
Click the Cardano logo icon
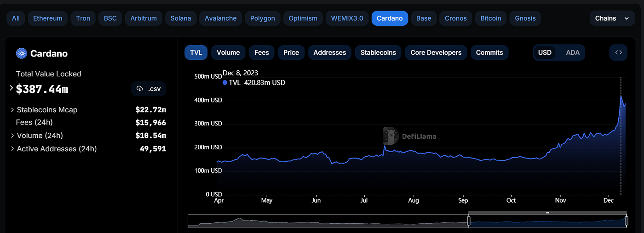(22, 53)
